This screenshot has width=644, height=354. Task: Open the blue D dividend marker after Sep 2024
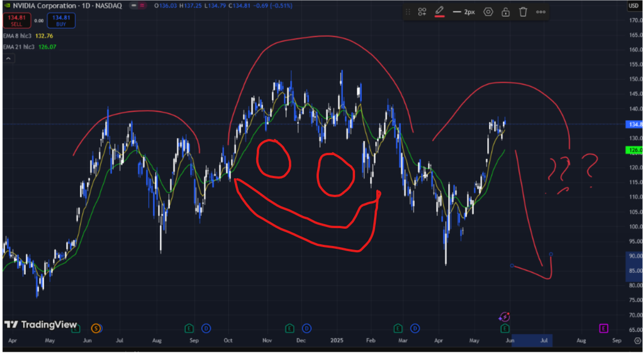pyautogui.click(x=206, y=328)
